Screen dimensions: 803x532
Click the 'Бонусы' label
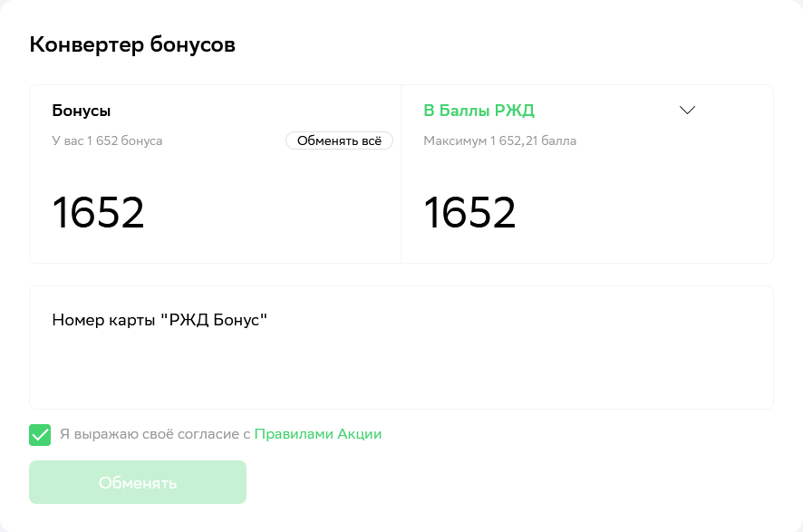click(x=82, y=111)
